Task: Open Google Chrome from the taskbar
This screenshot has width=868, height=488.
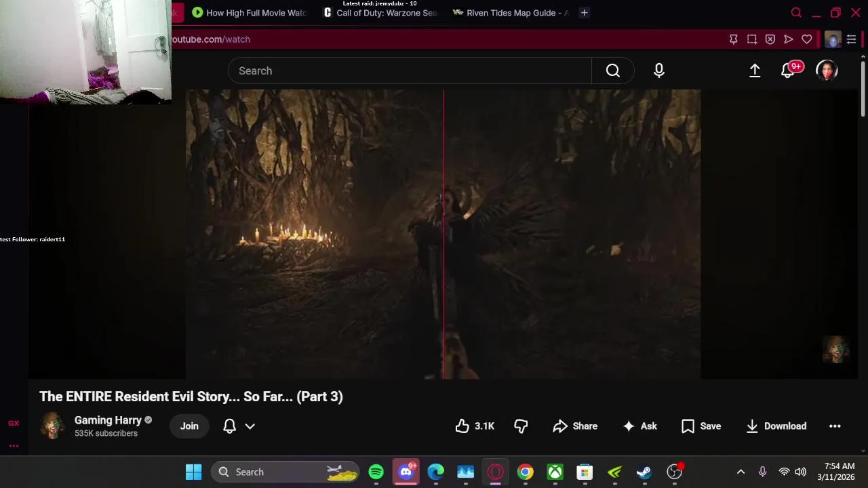Action: (525, 472)
